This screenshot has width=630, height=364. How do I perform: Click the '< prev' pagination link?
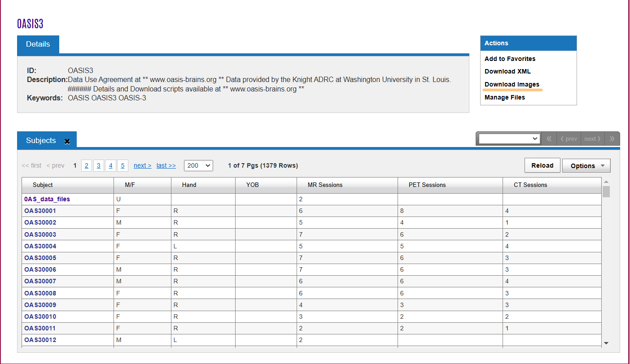tap(56, 165)
